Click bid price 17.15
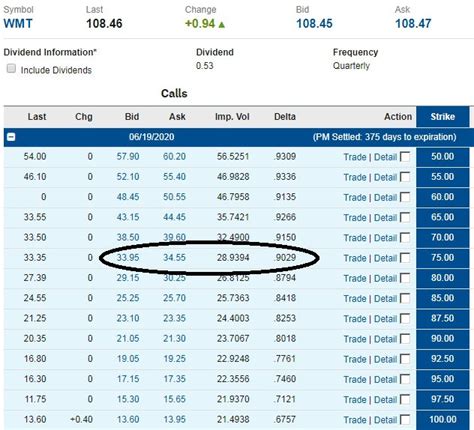Screen dimensions: 474x430 pyautogui.click(x=128, y=379)
